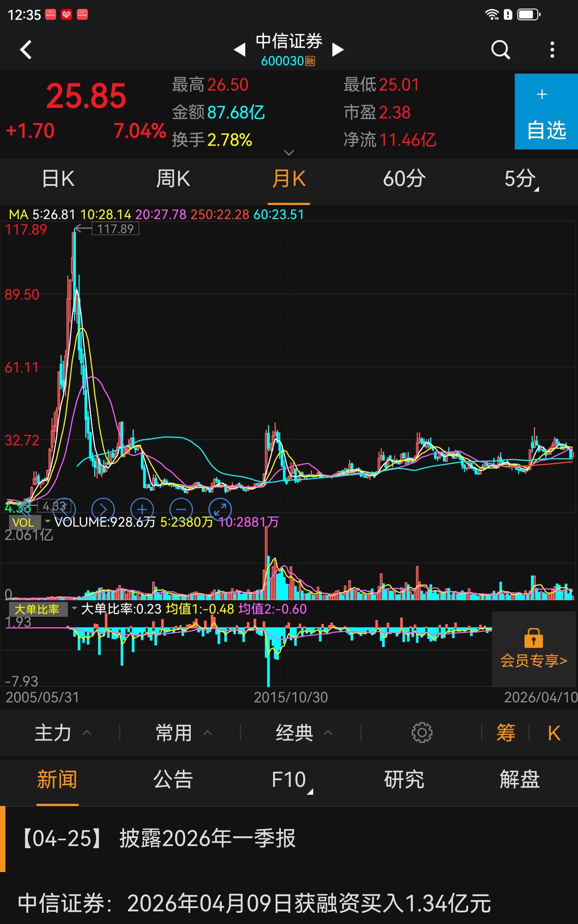The height and width of the screenshot is (924, 578).
Task: Switch to the previous stock with left triangle
Action: 240,49
